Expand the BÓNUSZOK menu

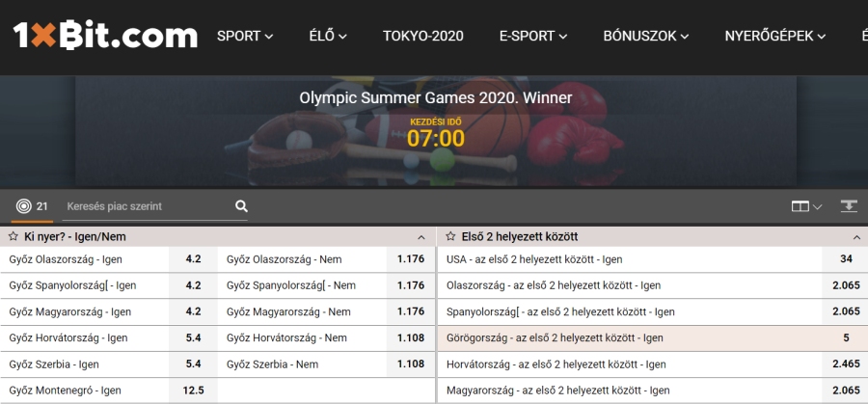pos(645,36)
